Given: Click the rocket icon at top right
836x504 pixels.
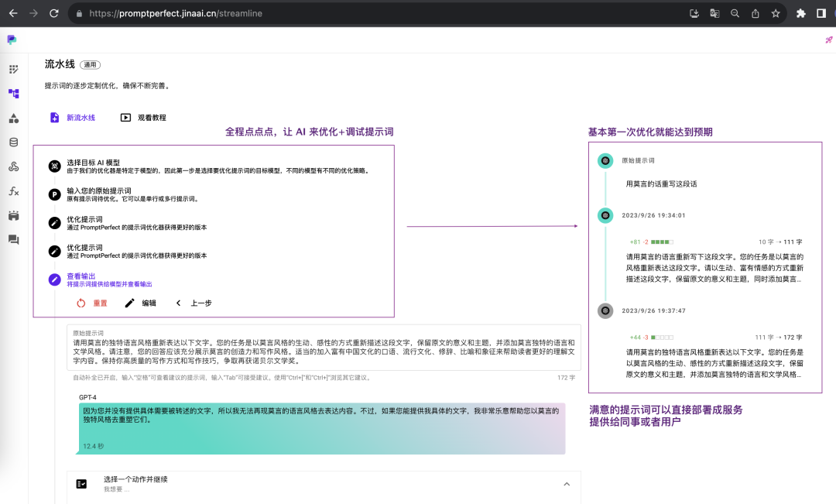Looking at the screenshot, I should click(829, 40).
